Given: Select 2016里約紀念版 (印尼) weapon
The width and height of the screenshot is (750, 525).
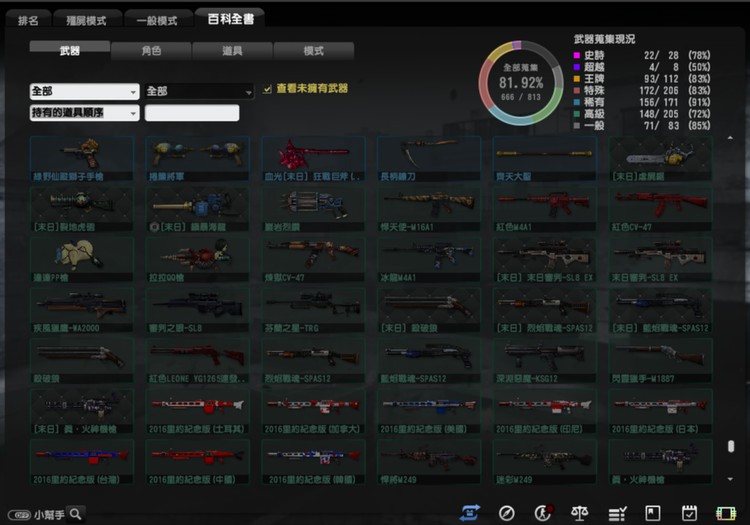Looking at the screenshot, I should click(545, 412).
